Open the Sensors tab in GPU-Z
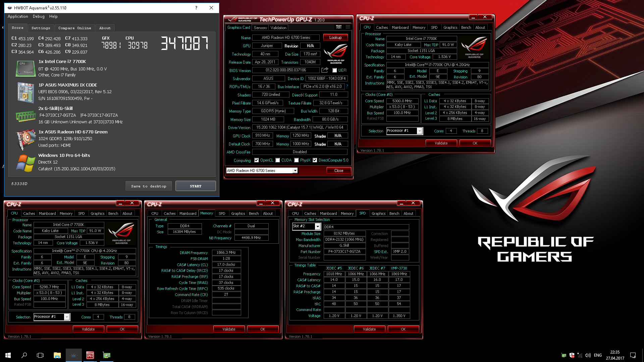This screenshot has width=644, height=362. 260,28
